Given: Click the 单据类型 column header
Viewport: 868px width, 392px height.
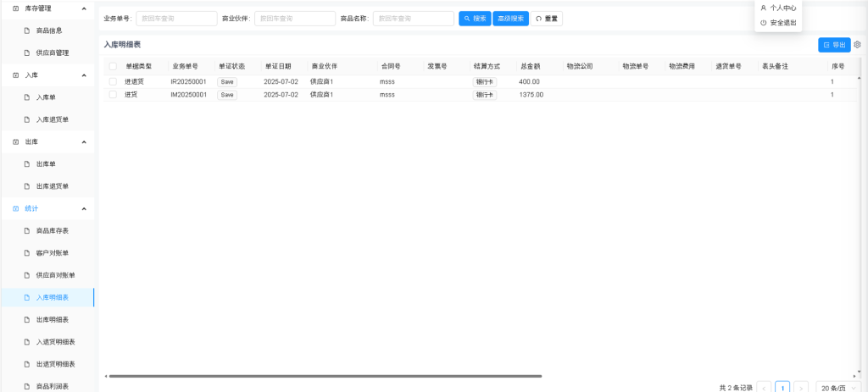Looking at the screenshot, I should (x=138, y=66).
